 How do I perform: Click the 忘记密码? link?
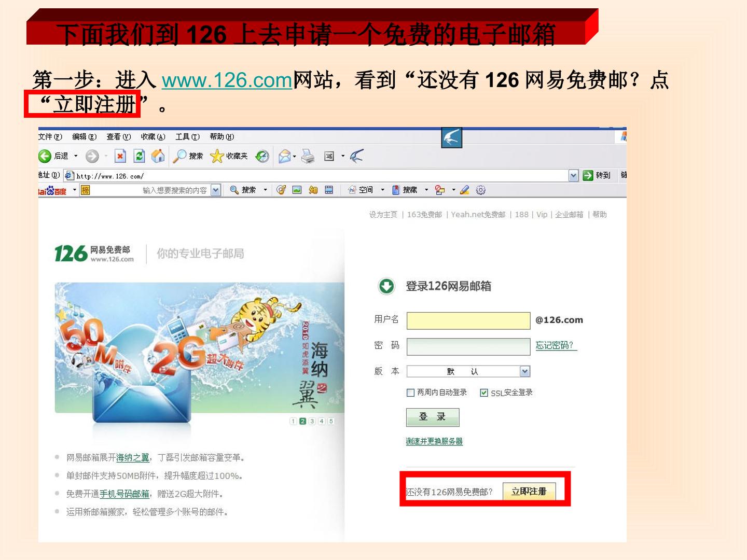coord(556,345)
